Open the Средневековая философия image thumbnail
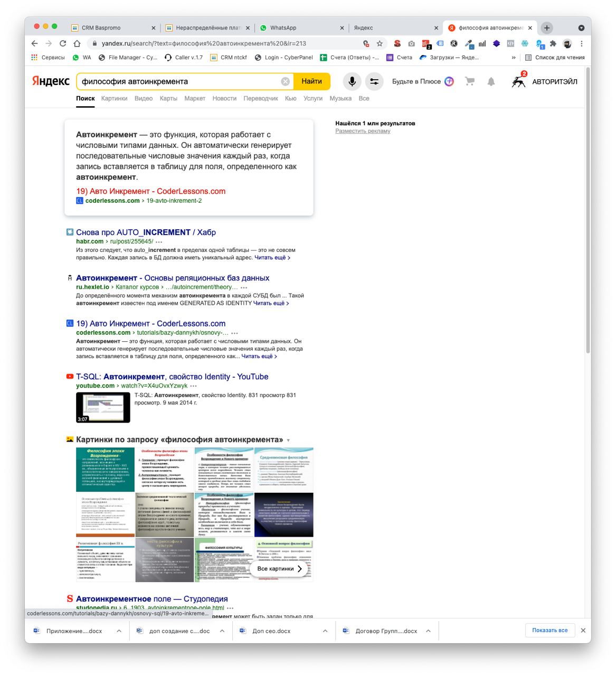The image size is (616, 676). pyautogui.click(x=284, y=470)
